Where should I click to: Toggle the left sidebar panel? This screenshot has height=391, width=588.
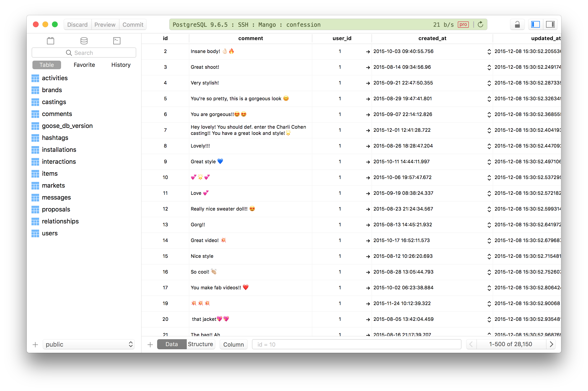pos(536,24)
